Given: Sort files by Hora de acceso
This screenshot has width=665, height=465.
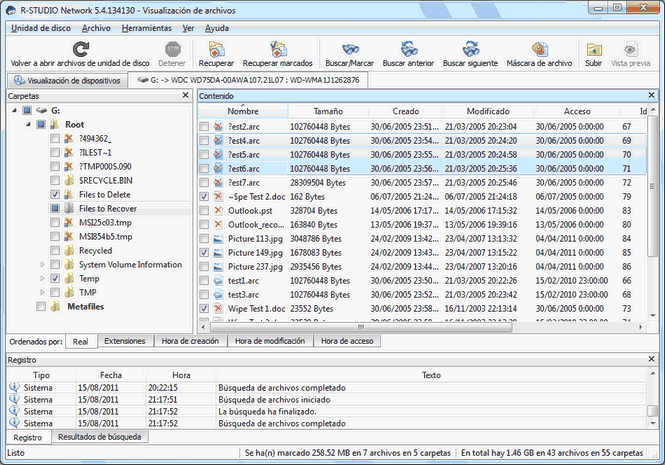Looking at the screenshot, I should click(347, 341).
